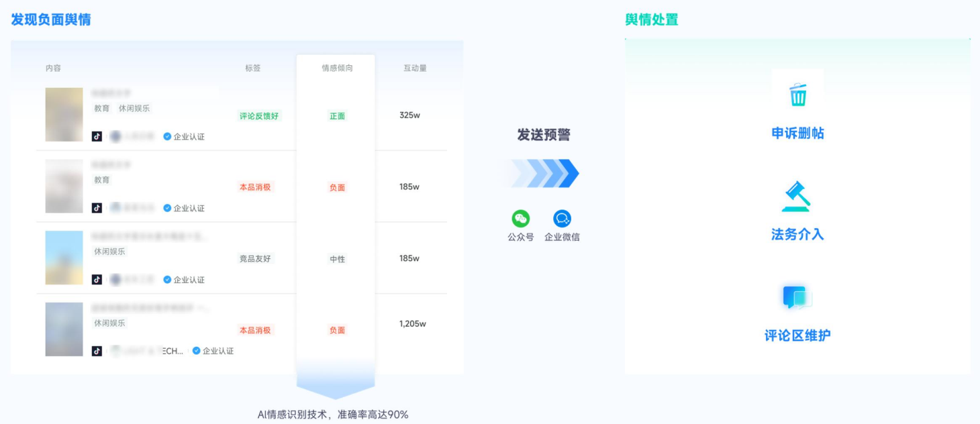The height and width of the screenshot is (424, 980).
Task: Click the TikTok icon in the 教育-only 本品消极 row
Action: 97,208
